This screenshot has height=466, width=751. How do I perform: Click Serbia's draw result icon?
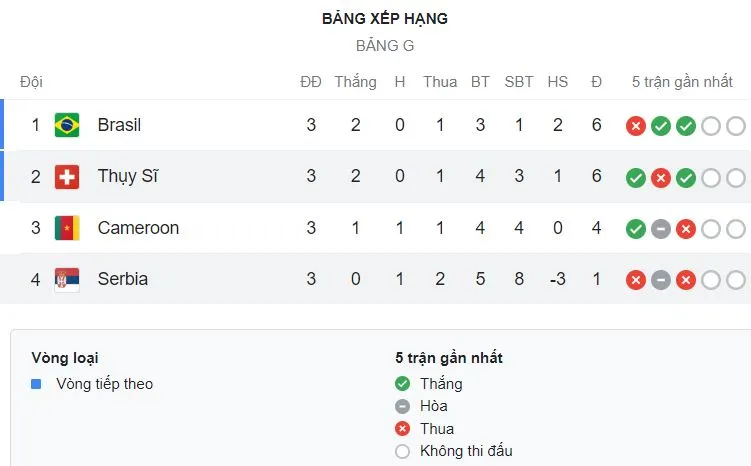point(660,280)
